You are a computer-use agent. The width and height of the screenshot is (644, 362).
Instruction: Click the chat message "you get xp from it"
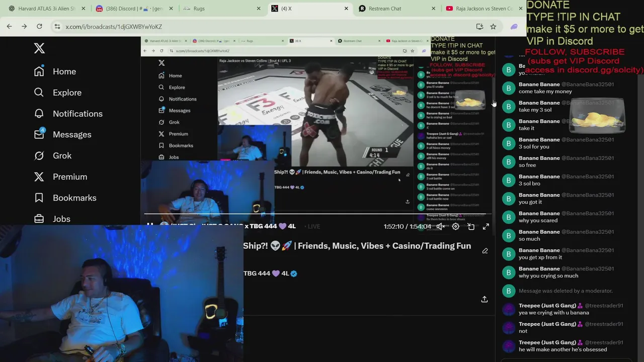click(x=540, y=257)
